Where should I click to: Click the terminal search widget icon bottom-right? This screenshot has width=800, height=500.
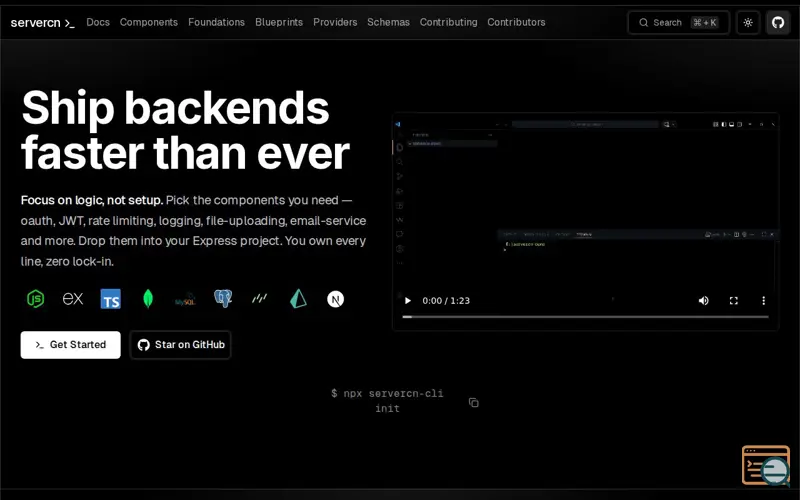[x=766, y=465]
